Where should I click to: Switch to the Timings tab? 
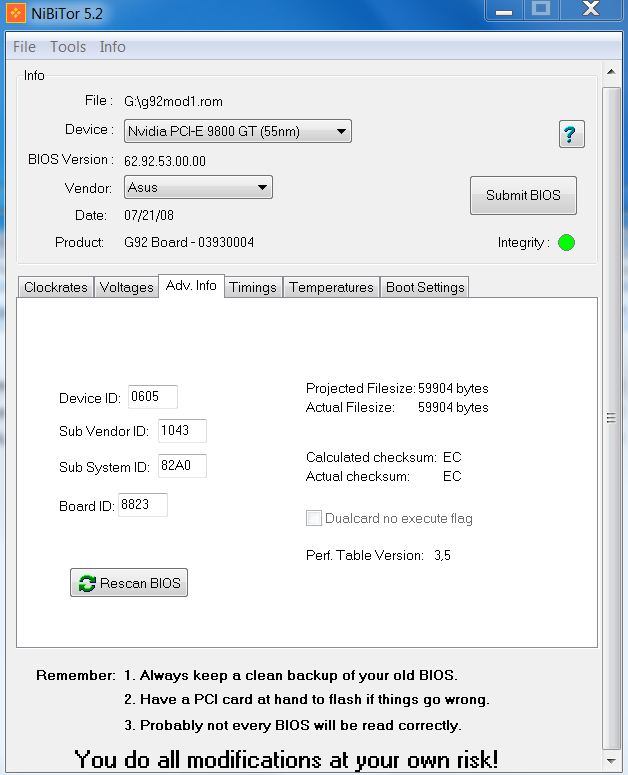[x=253, y=287]
